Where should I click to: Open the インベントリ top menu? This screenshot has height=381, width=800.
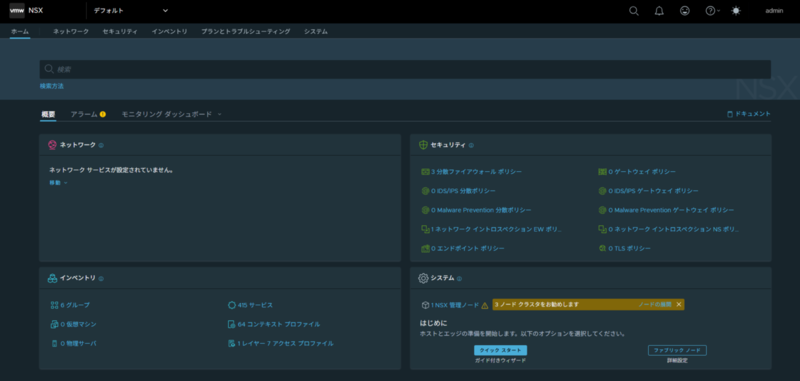coord(169,32)
